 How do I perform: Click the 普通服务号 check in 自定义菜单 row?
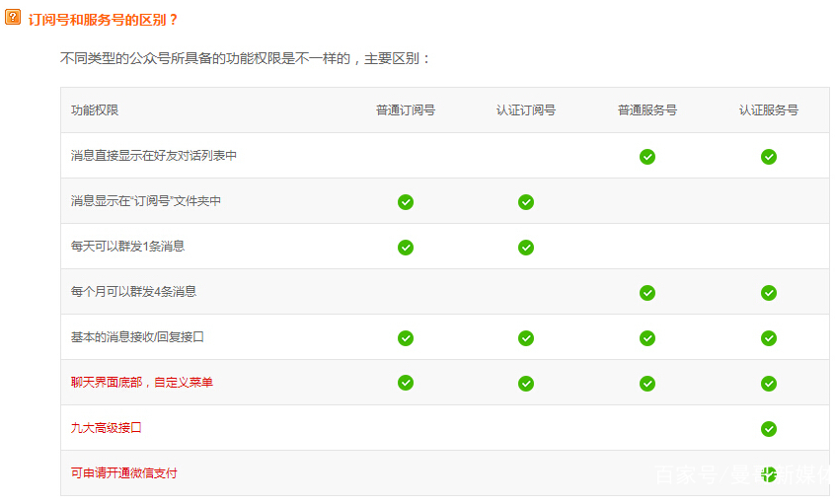click(x=647, y=384)
